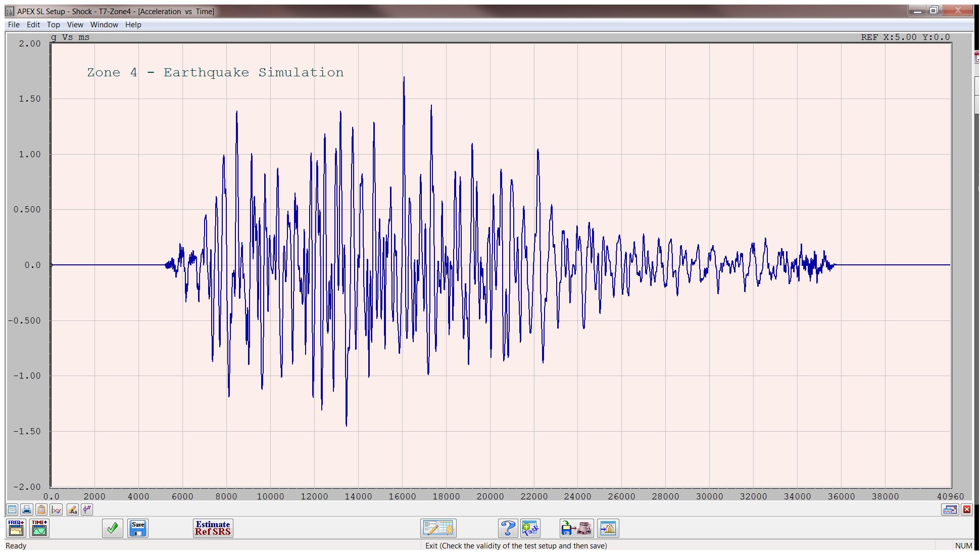Open the Help menu

pyautogui.click(x=133, y=25)
